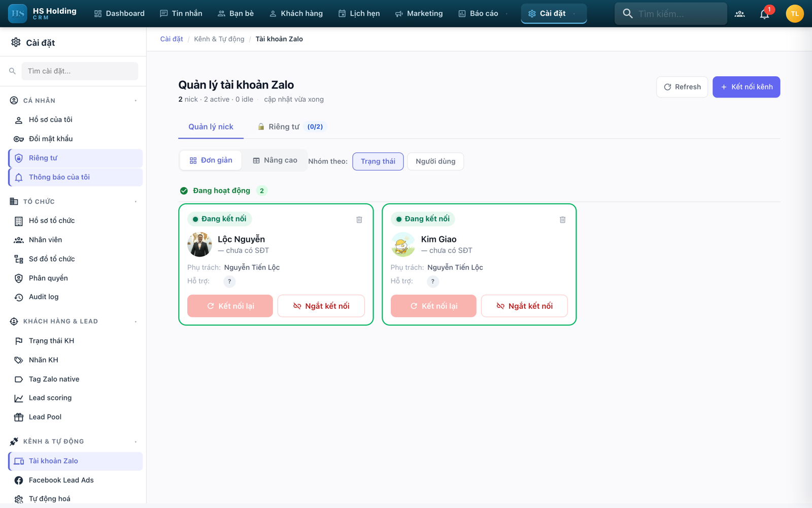Open Dashboard in top navigation
The height and width of the screenshot is (508, 812).
click(119, 14)
